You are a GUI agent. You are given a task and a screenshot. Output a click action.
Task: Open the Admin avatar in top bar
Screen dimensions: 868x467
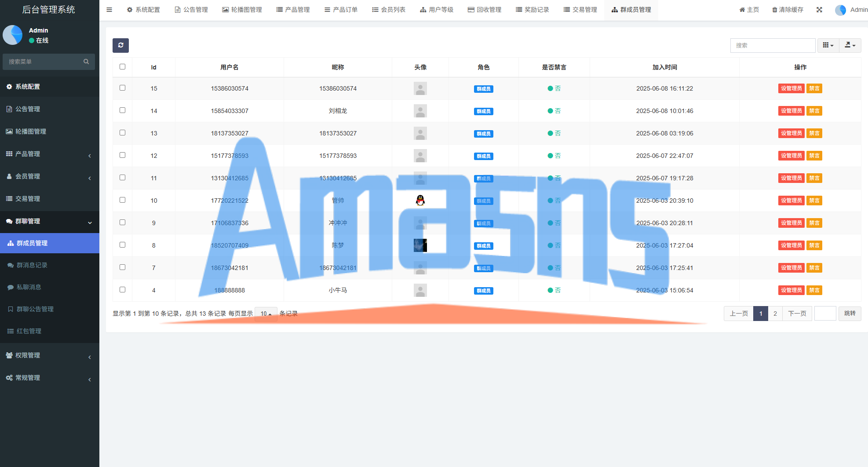point(840,10)
